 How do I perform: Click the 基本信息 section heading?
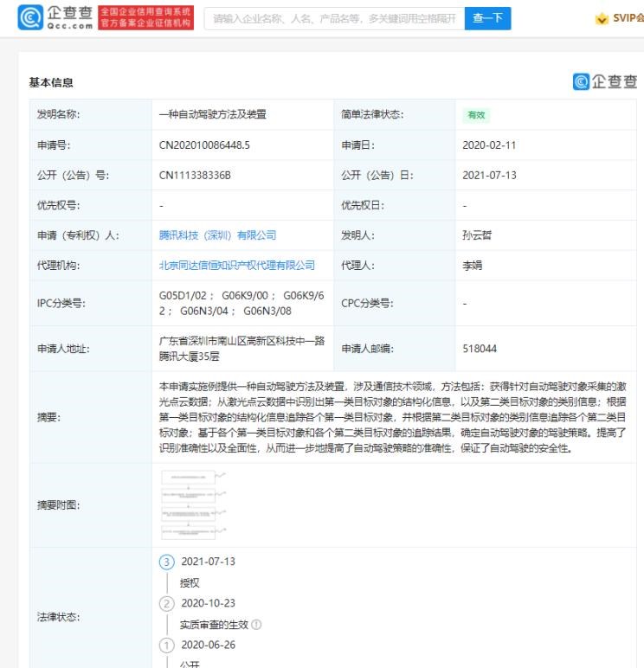click(x=51, y=83)
